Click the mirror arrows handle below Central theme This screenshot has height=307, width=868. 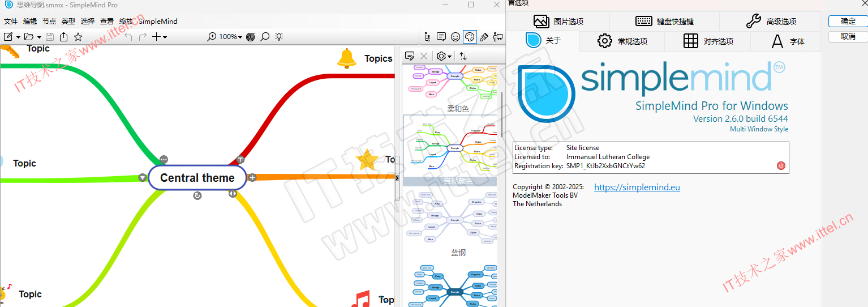pos(233,193)
